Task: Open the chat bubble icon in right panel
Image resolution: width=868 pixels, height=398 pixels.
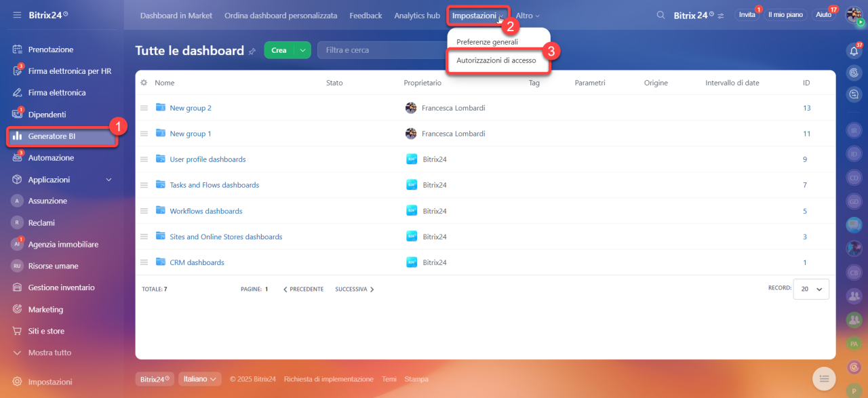Action: pyautogui.click(x=854, y=94)
